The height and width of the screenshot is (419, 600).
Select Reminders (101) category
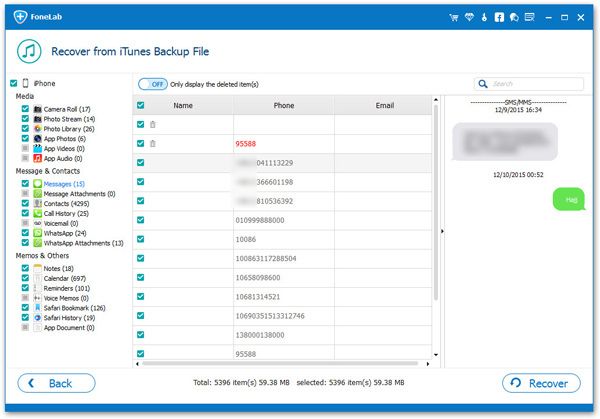(x=67, y=288)
